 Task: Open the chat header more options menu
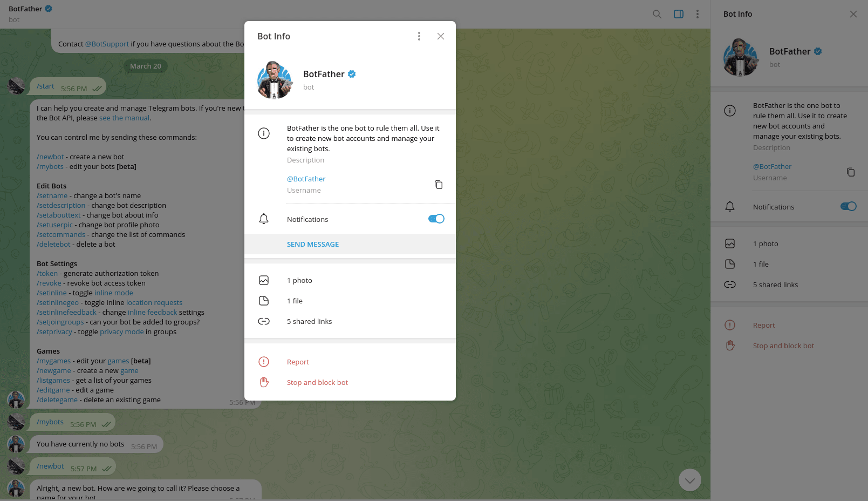698,14
